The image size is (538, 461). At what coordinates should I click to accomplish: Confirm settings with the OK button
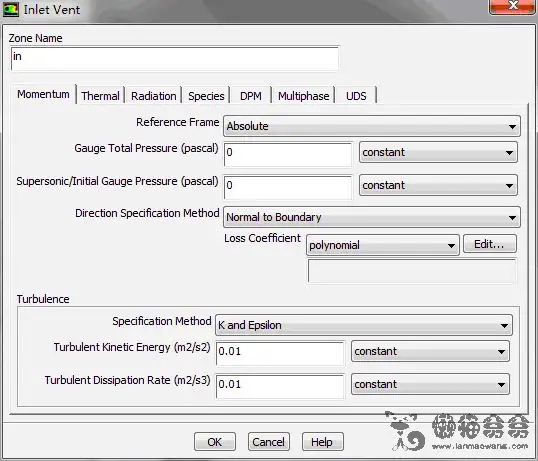click(x=215, y=442)
